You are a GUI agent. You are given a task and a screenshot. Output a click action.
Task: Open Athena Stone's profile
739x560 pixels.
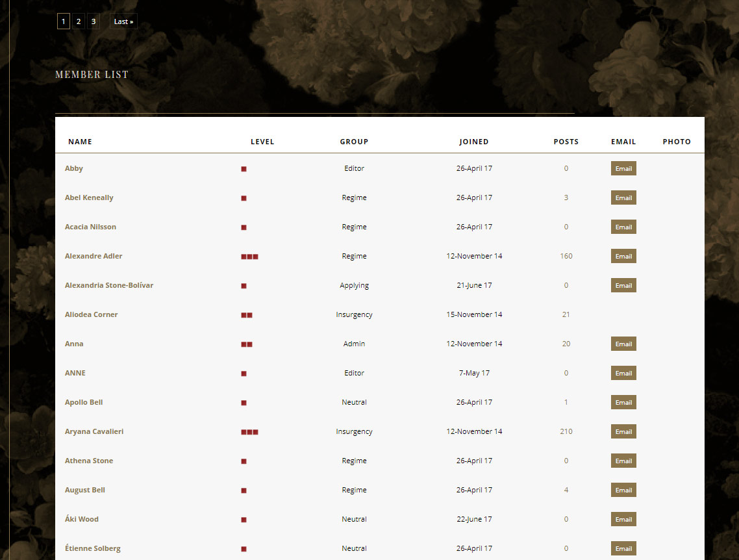89,461
